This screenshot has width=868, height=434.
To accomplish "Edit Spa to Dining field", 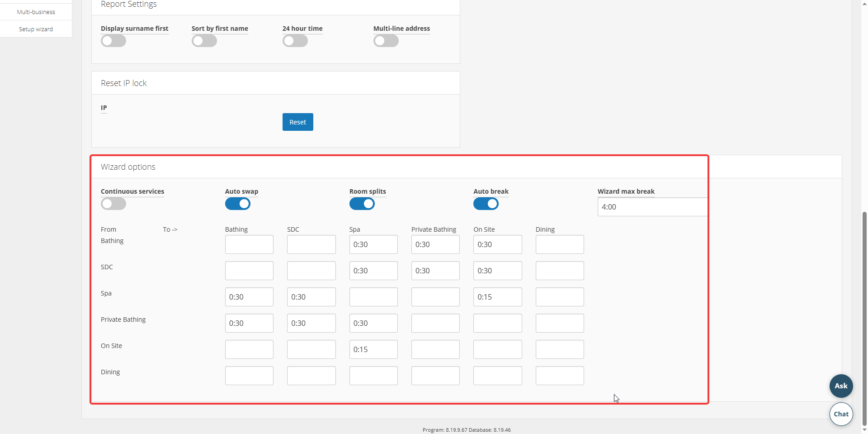I will (560, 297).
